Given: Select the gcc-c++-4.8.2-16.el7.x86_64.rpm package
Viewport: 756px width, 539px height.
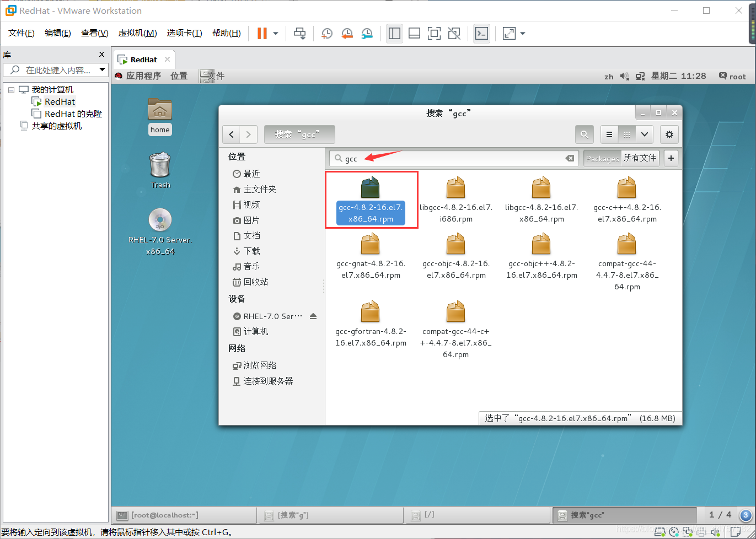Looking at the screenshot, I should [627, 200].
